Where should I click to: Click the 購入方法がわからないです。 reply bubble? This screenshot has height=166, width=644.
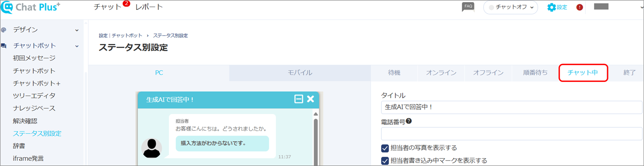click(222, 143)
